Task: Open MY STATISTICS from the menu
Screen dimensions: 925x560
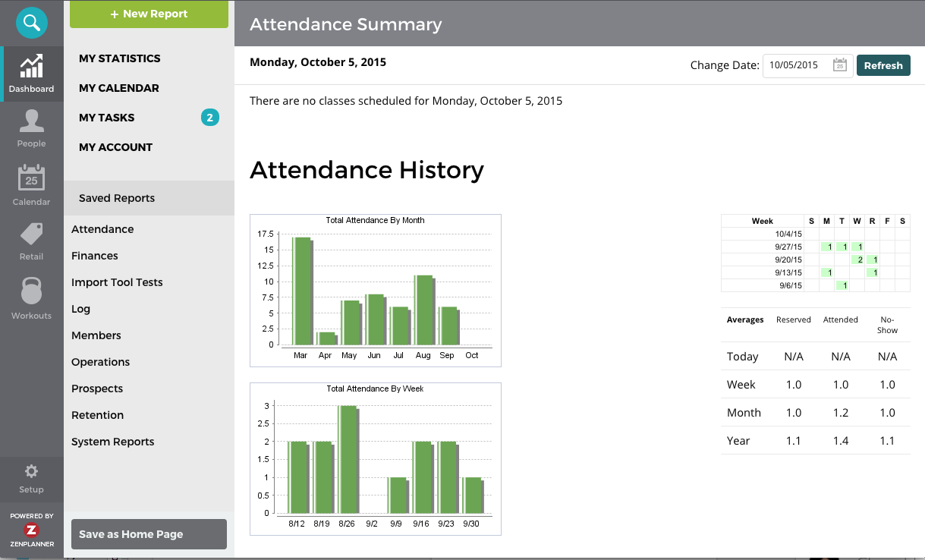Action: click(x=119, y=58)
